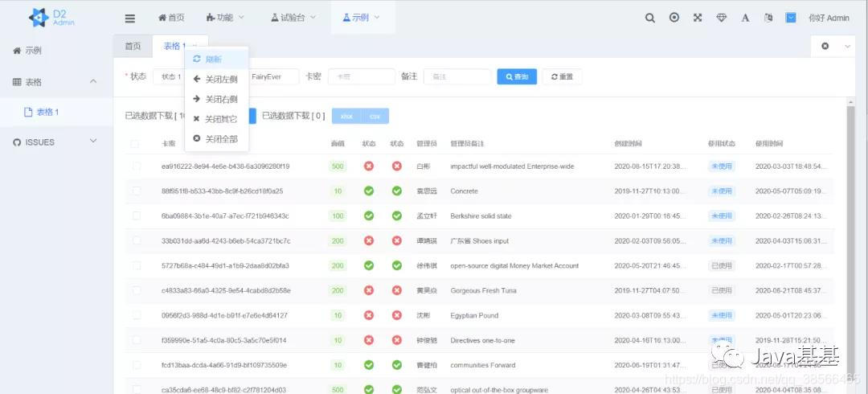The width and height of the screenshot is (868, 394).
Task: Check the row 0956f2d3-988d checkbox
Action: (136, 315)
